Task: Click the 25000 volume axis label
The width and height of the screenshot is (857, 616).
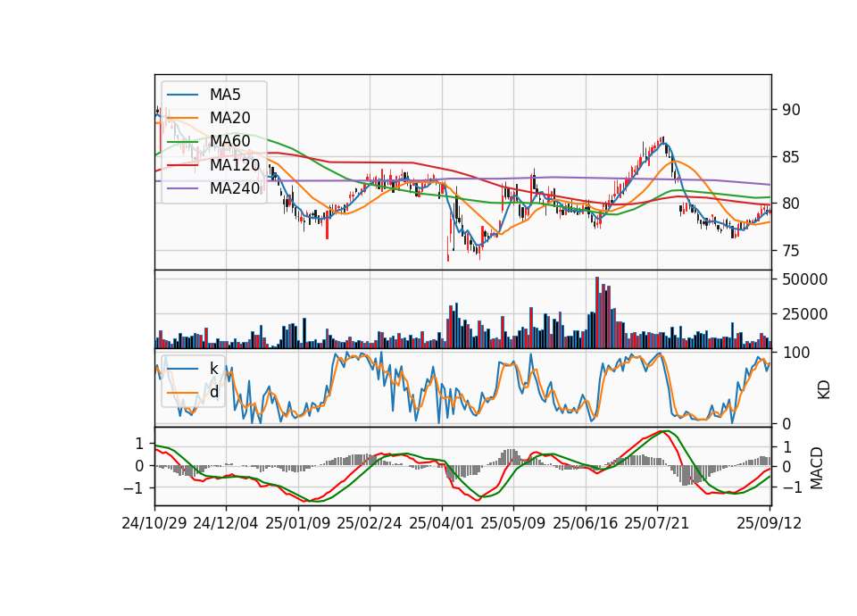Action: click(804, 314)
